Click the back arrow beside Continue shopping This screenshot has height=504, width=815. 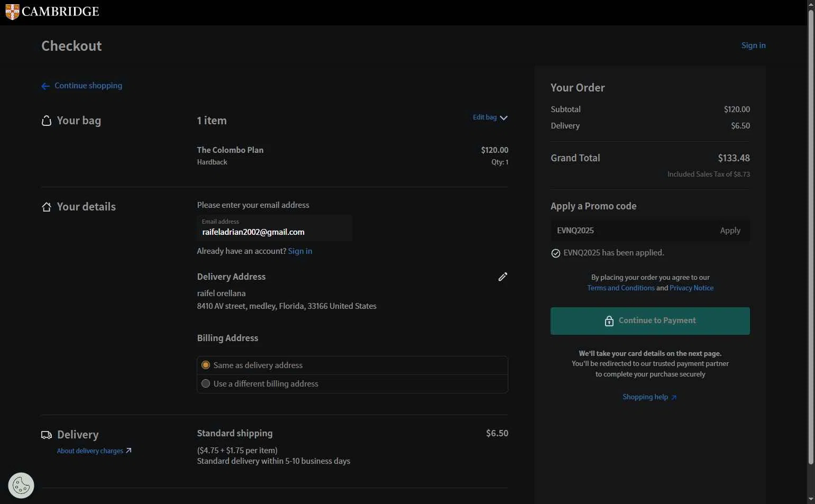point(45,86)
